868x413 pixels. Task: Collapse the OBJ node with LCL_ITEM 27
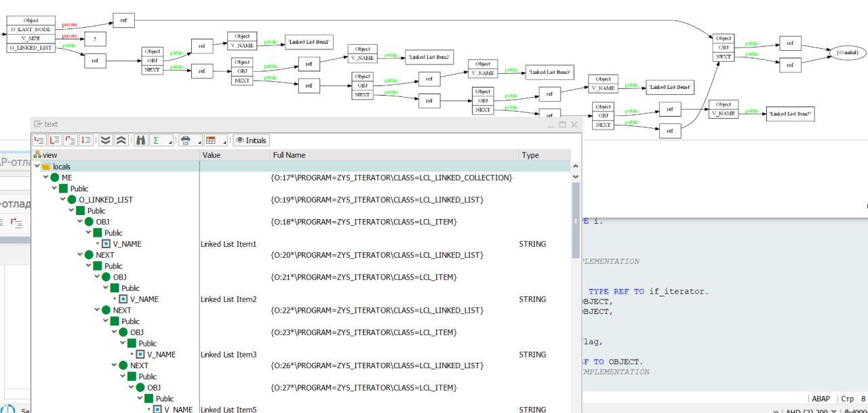[x=132, y=388]
